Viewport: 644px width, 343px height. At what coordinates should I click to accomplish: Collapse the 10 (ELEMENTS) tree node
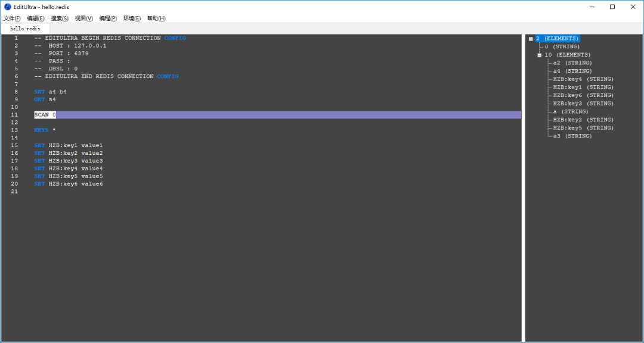tap(539, 55)
